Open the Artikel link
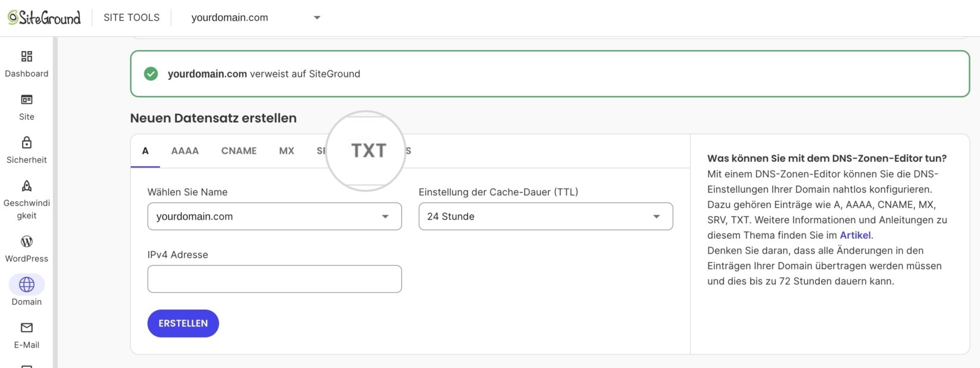 (855, 235)
